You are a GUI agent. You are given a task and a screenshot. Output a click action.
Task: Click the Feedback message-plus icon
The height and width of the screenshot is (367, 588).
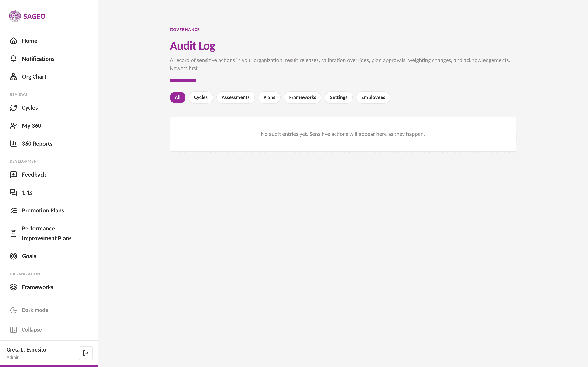tap(13, 175)
